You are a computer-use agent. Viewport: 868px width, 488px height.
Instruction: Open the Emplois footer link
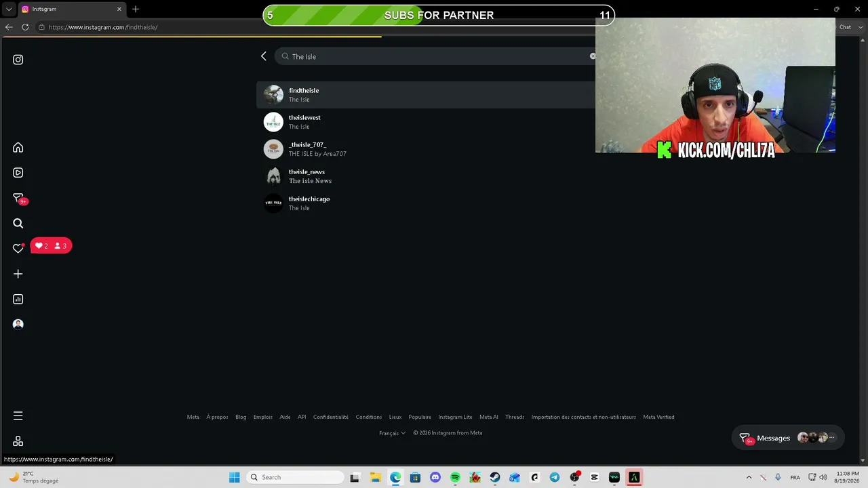[x=263, y=418]
